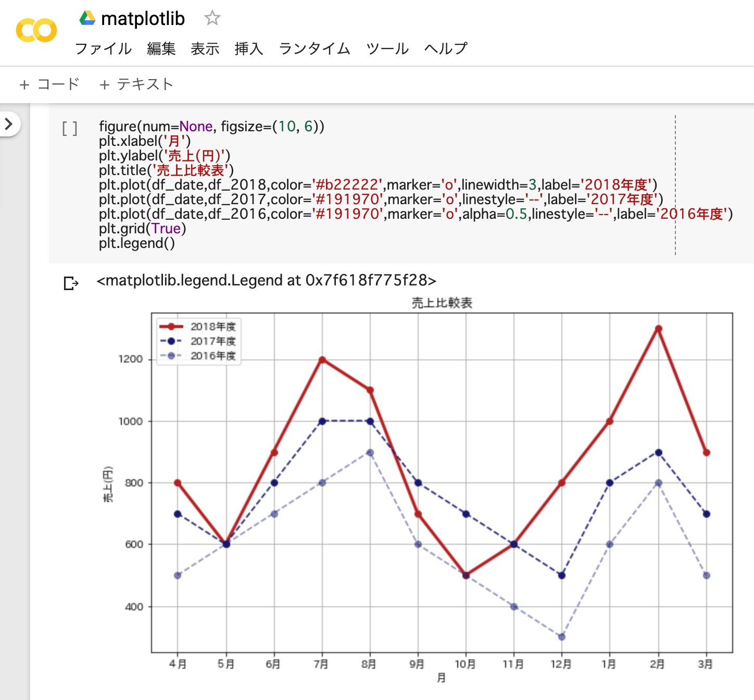The image size is (754, 700).
Task: Open the 編集 menu
Action: pos(161,48)
